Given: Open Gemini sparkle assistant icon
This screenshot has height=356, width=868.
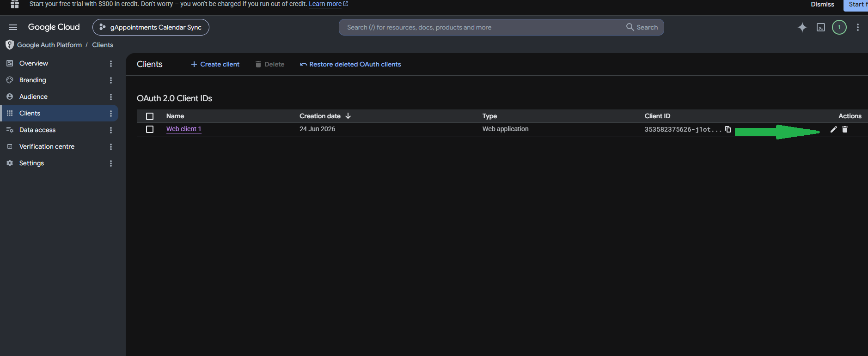Looking at the screenshot, I should 802,27.
